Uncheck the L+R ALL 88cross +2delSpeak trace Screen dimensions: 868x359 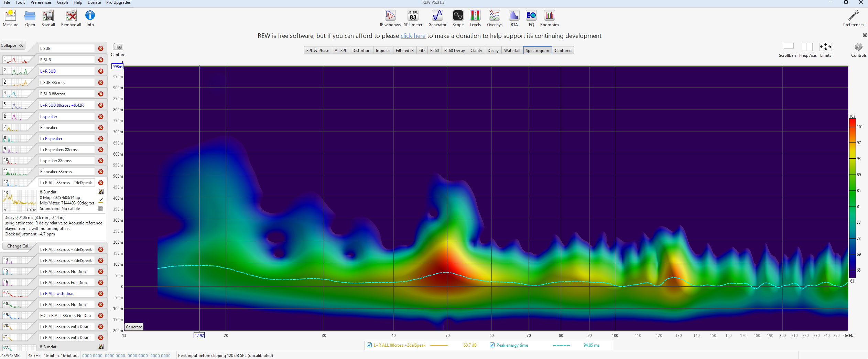pyautogui.click(x=369, y=345)
